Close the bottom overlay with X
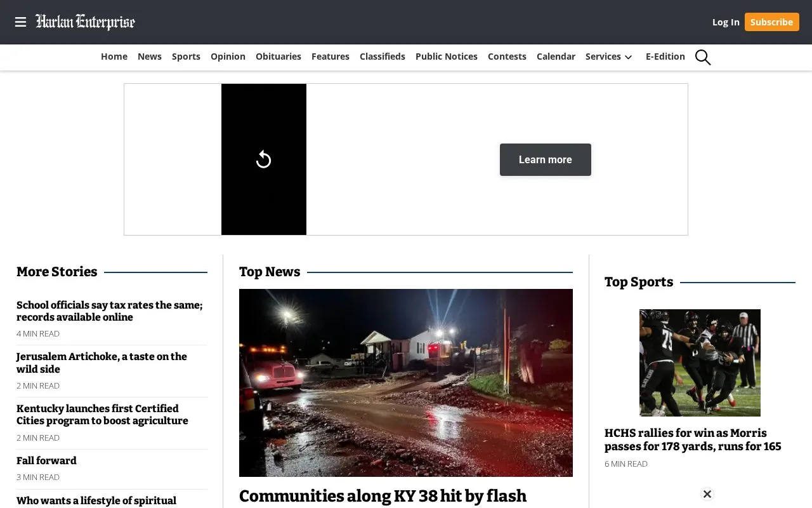Image resolution: width=812 pixels, height=508 pixels. [707, 494]
